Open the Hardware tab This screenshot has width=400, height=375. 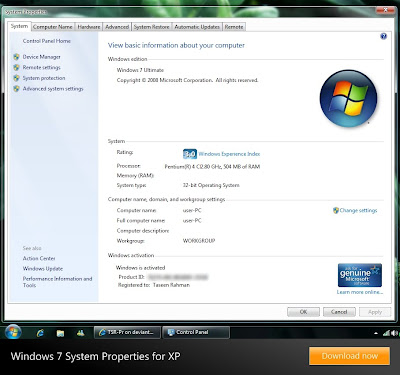(x=89, y=27)
